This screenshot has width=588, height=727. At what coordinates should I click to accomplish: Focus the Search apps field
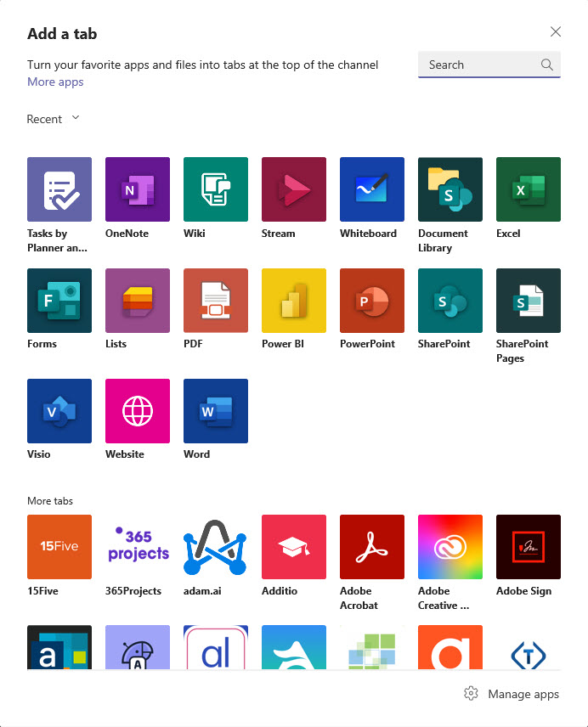489,65
